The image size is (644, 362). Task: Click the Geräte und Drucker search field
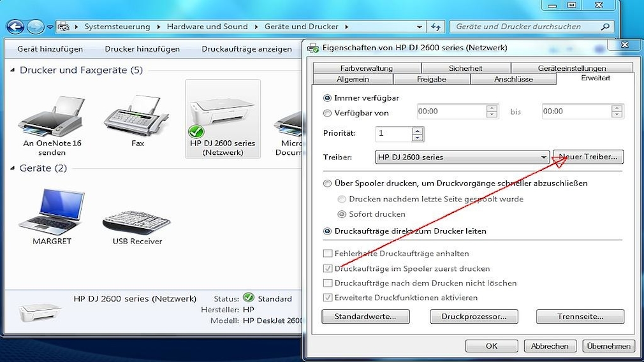point(526,27)
